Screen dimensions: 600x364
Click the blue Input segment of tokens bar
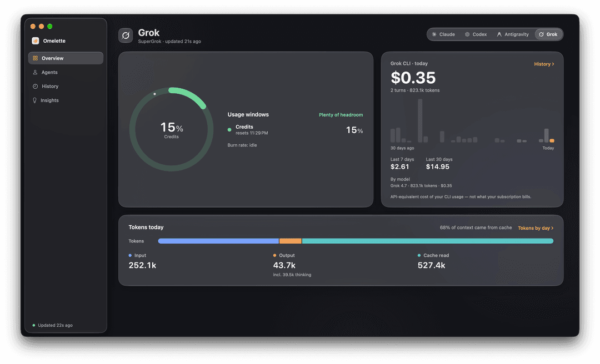tap(218, 241)
